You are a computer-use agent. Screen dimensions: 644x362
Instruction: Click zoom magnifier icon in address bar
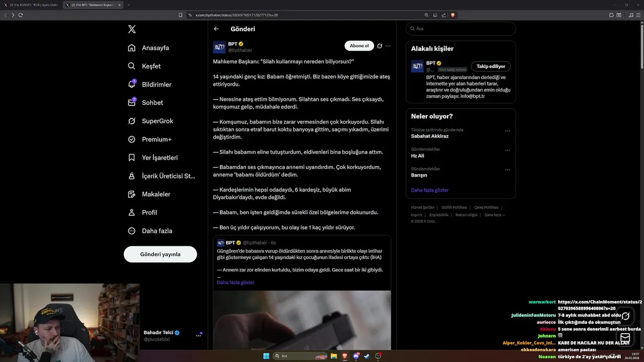[x=427, y=15]
